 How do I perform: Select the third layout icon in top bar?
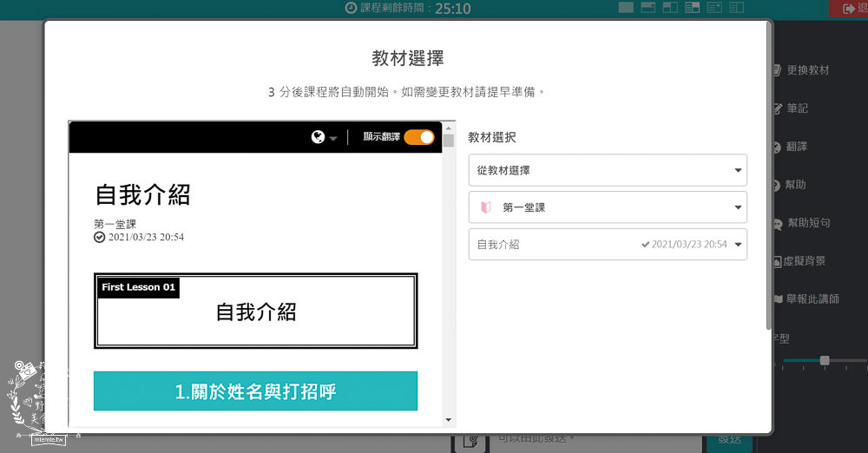(670, 7)
